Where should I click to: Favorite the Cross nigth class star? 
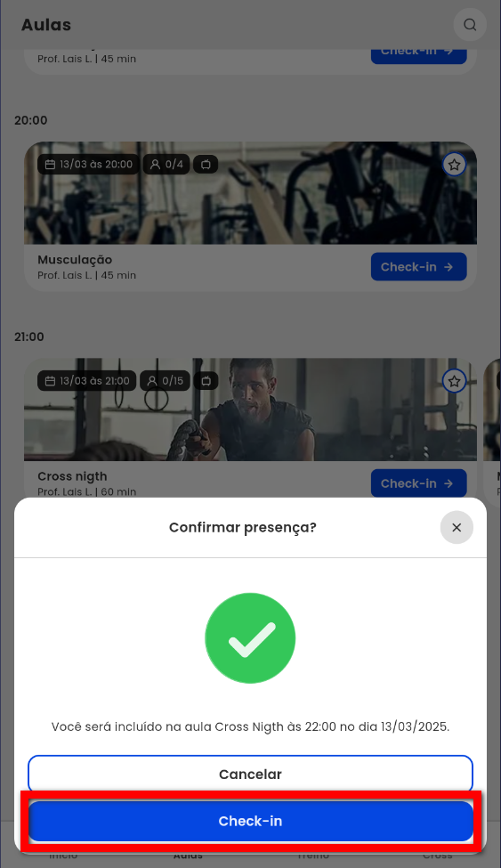455,381
